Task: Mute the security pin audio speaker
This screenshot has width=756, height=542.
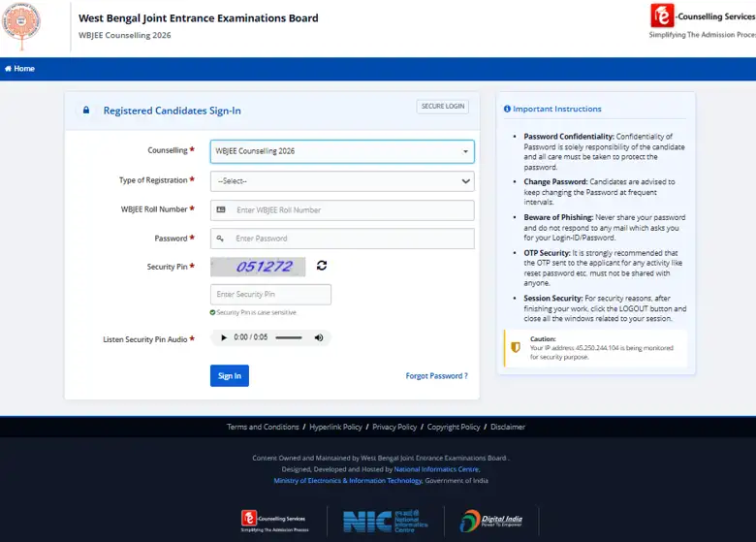Action: (319, 337)
